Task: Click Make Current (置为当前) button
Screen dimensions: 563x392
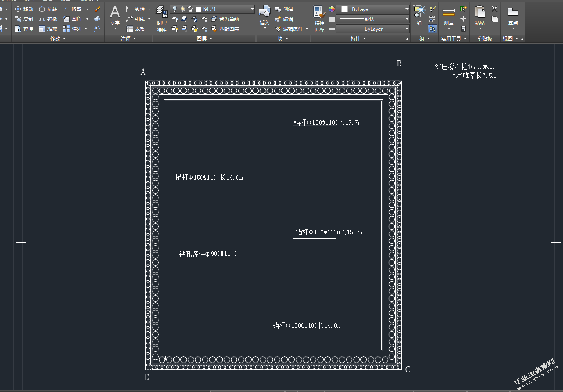Action: click(x=225, y=19)
